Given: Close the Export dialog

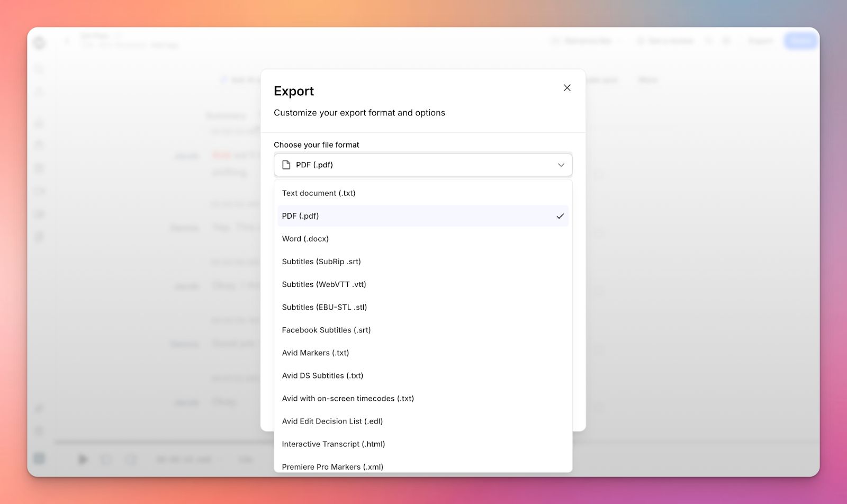Looking at the screenshot, I should [x=567, y=87].
